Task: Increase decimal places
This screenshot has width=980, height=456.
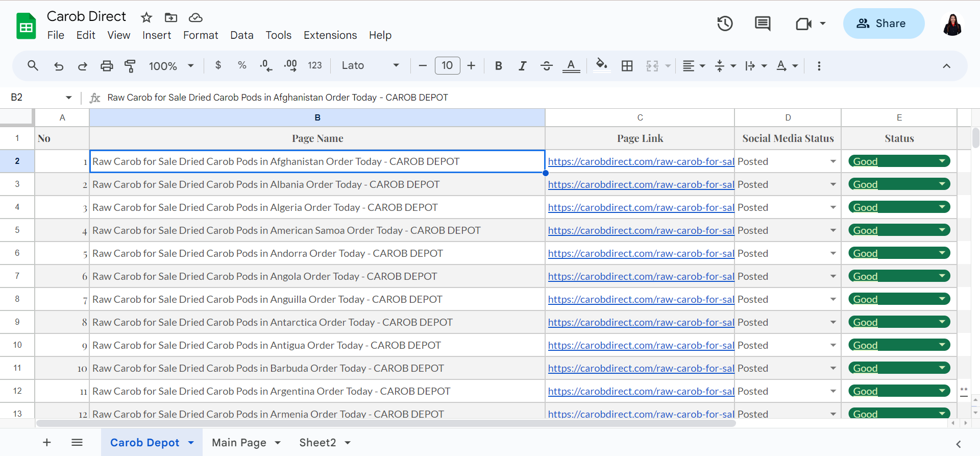Action: click(290, 65)
